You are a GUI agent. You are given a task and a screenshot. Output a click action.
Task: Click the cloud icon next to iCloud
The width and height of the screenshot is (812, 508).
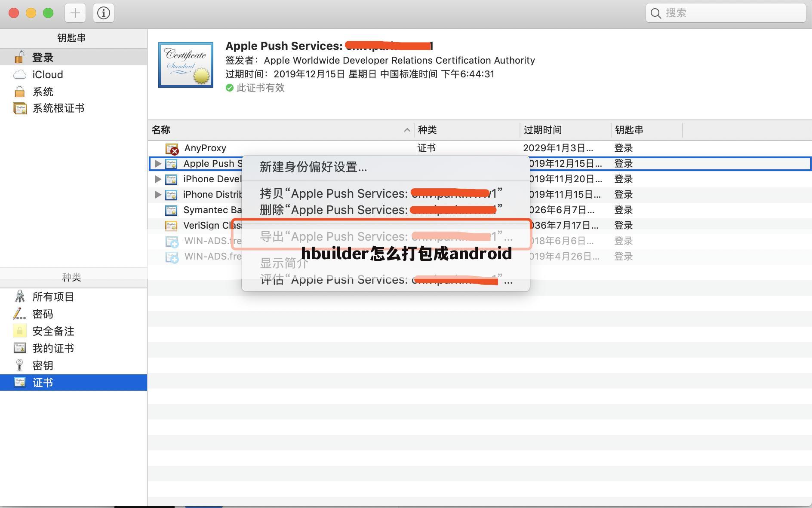pyautogui.click(x=20, y=74)
